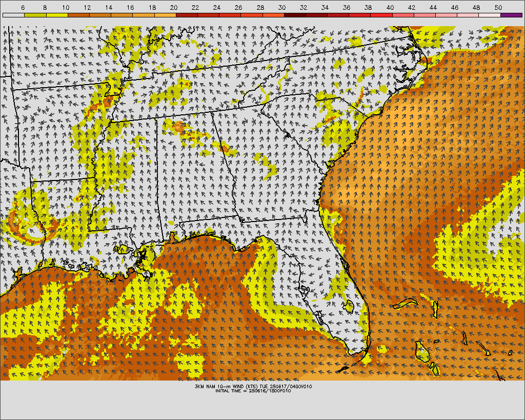
Task: Click the legend label "32"
Action: tap(304, 7)
